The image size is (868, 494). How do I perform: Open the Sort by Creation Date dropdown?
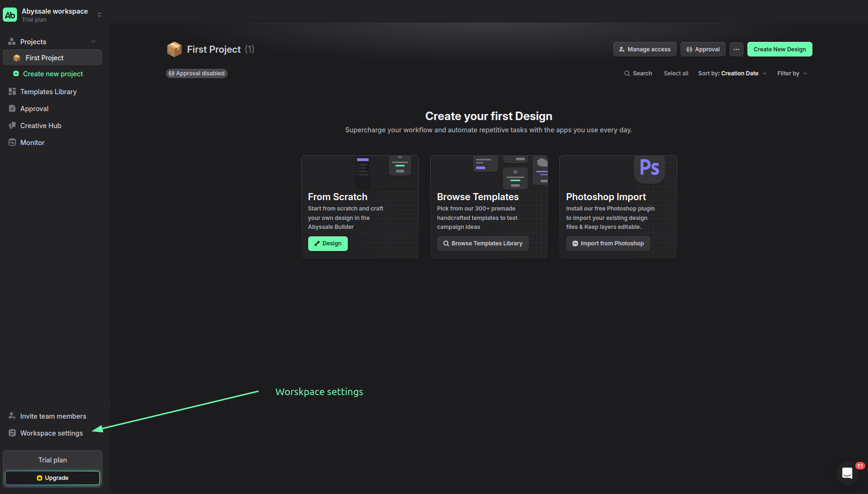point(732,73)
